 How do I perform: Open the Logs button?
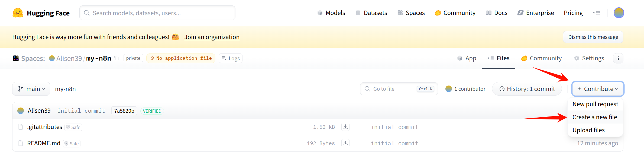[231, 58]
